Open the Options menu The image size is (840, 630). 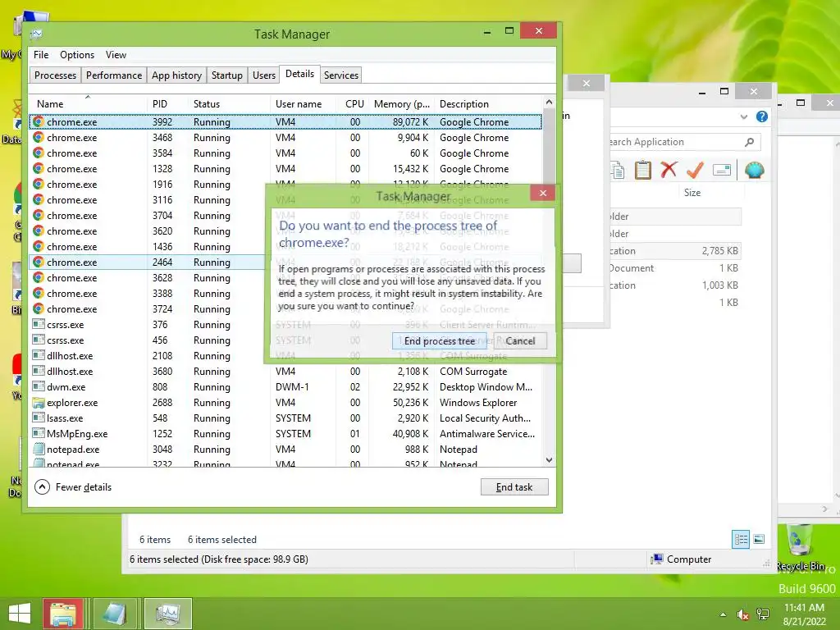[x=76, y=55]
